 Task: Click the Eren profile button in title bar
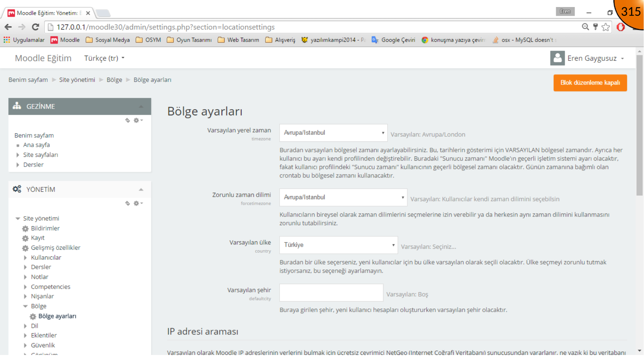coord(565,11)
